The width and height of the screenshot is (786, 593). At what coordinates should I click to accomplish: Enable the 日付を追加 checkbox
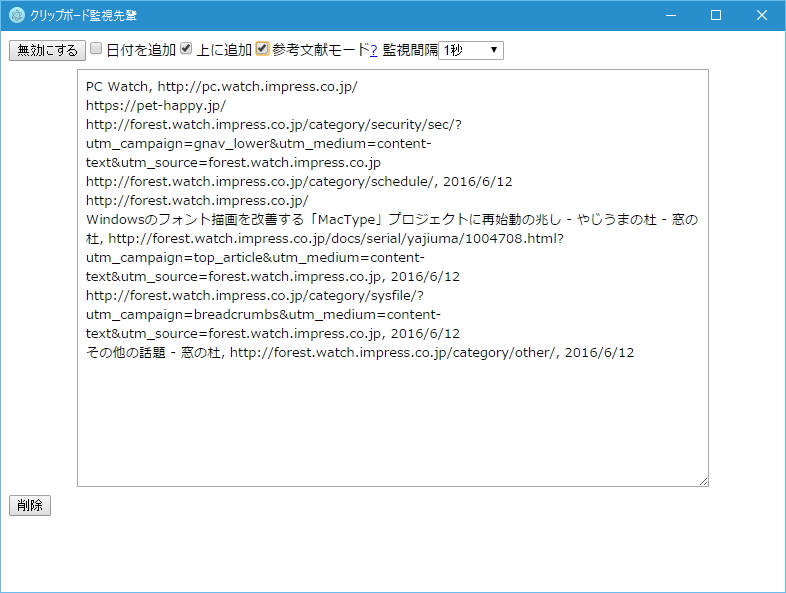point(96,49)
